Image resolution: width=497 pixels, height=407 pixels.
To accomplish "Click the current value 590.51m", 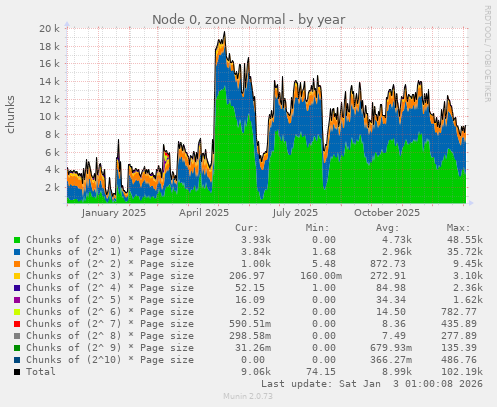I will point(250,324).
